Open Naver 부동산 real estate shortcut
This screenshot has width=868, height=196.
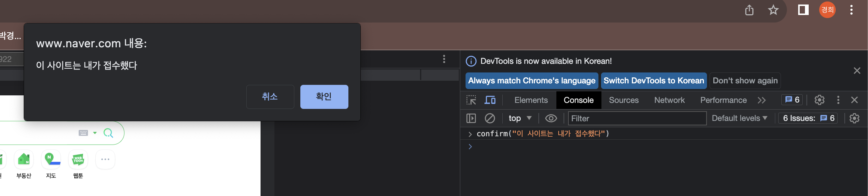tap(24, 164)
